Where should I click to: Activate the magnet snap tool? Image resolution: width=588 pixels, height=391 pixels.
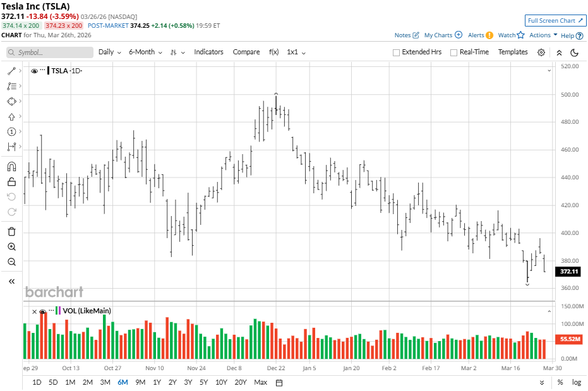pos(11,167)
